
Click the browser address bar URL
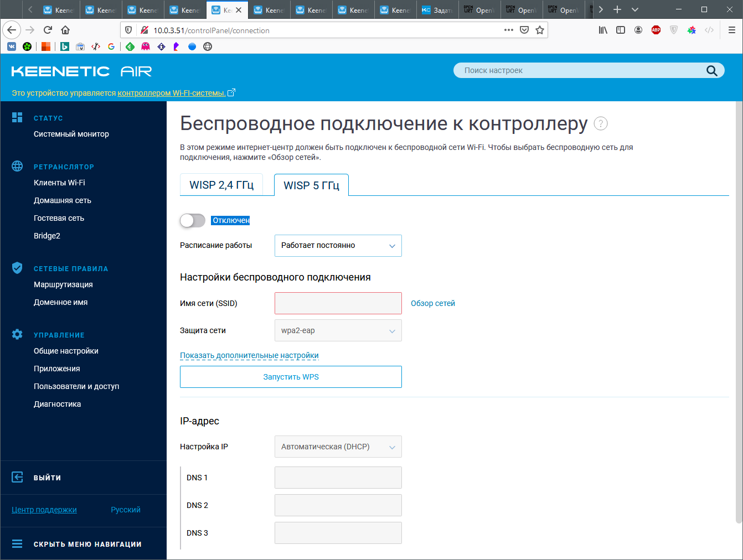click(211, 30)
